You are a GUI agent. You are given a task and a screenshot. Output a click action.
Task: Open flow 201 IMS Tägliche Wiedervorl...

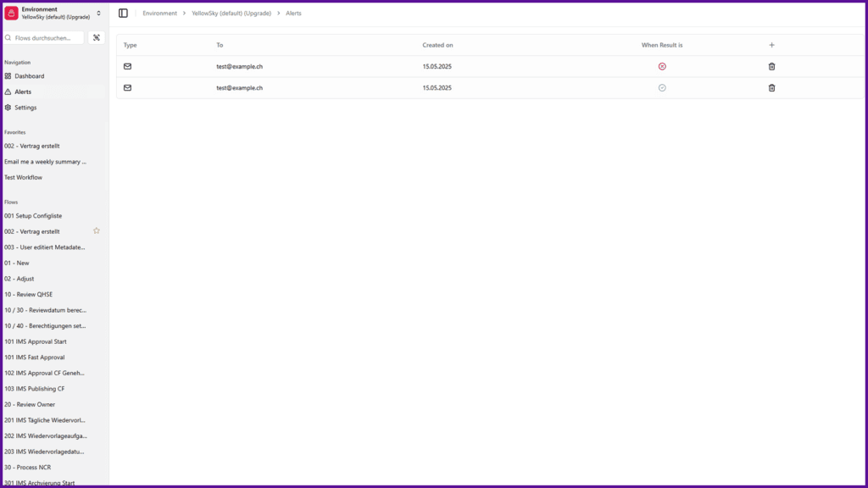(x=45, y=420)
